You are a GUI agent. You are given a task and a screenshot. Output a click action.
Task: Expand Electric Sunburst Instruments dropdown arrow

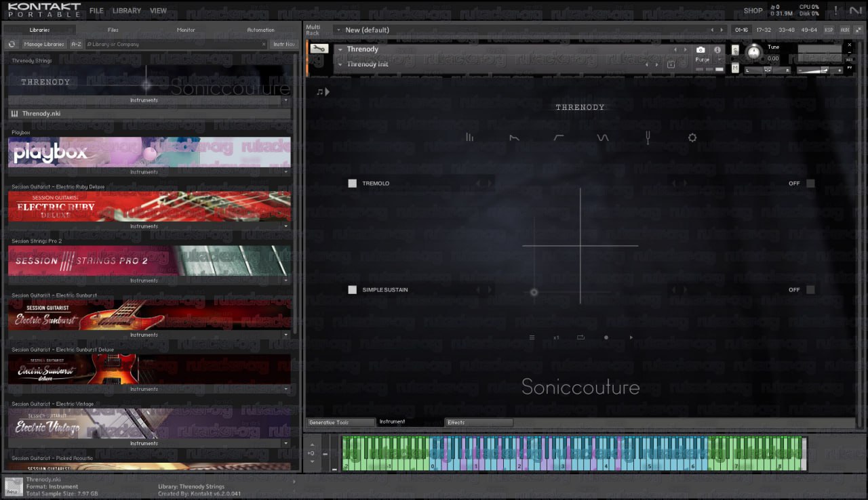(x=285, y=335)
